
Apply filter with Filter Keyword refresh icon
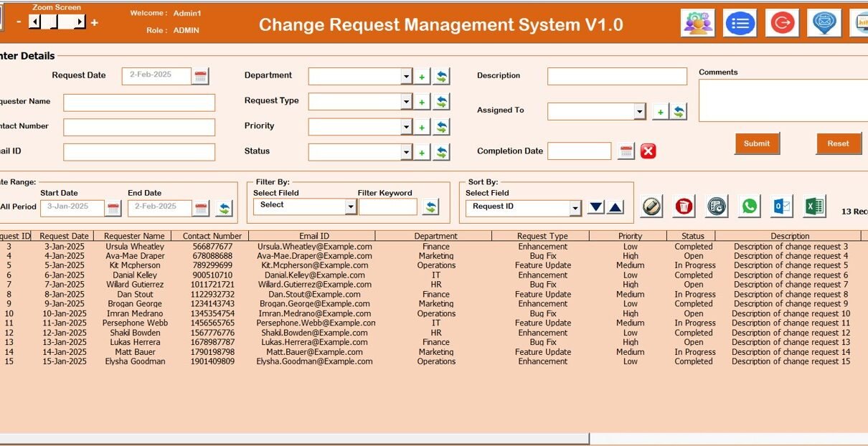[x=430, y=207]
